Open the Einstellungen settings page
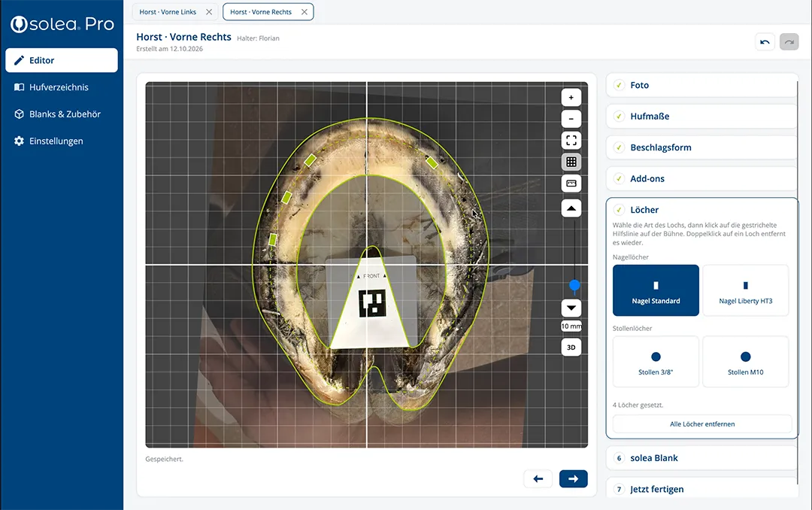This screenshot has width=812, height=510. pos(62,141)
